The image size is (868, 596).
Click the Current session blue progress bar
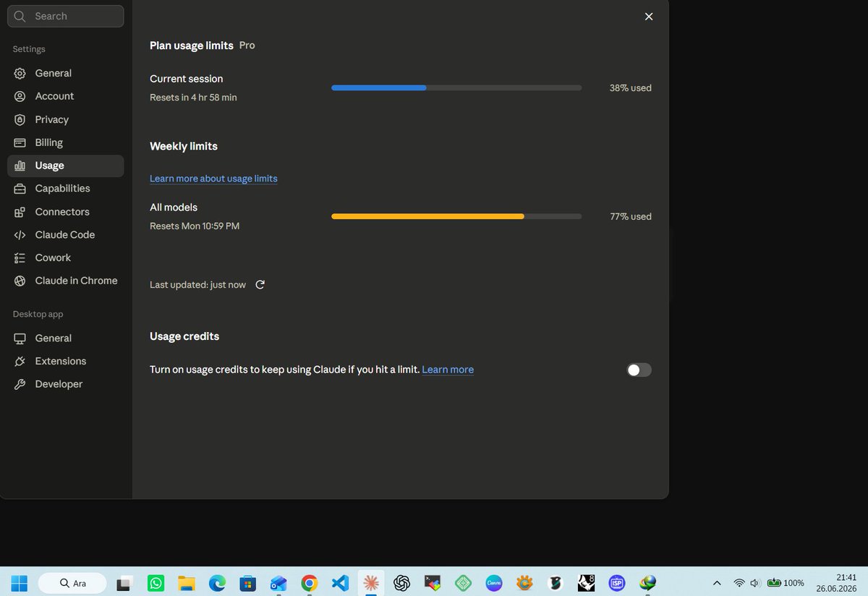tap(456, 88)
